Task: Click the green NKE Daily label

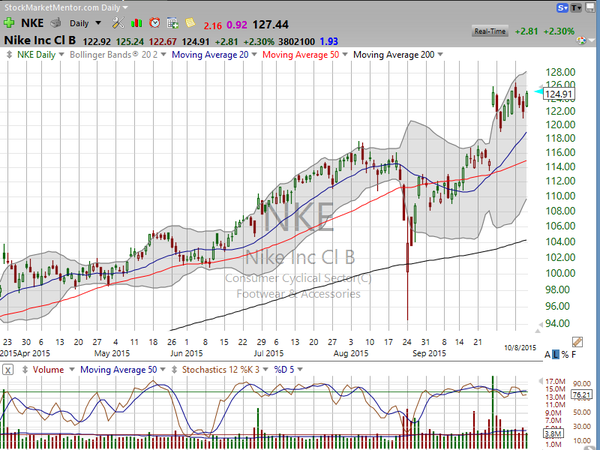Action: pos(36,55)
